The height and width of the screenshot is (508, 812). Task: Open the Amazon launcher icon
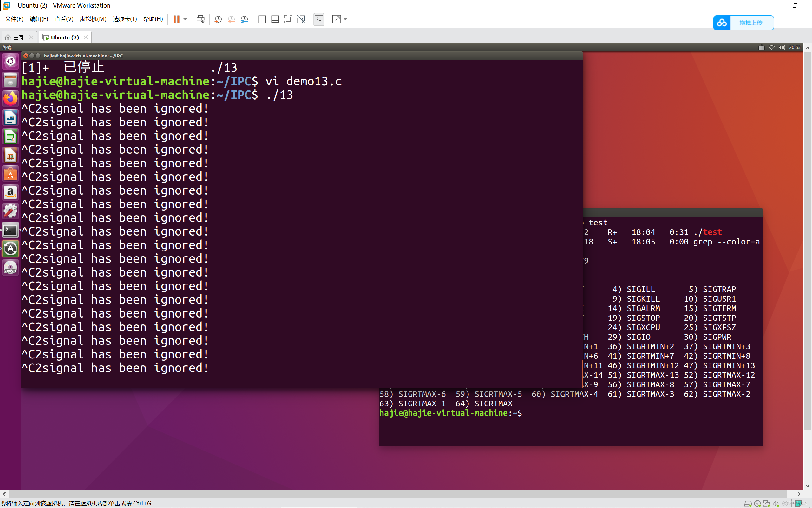[x=10, y=192]
